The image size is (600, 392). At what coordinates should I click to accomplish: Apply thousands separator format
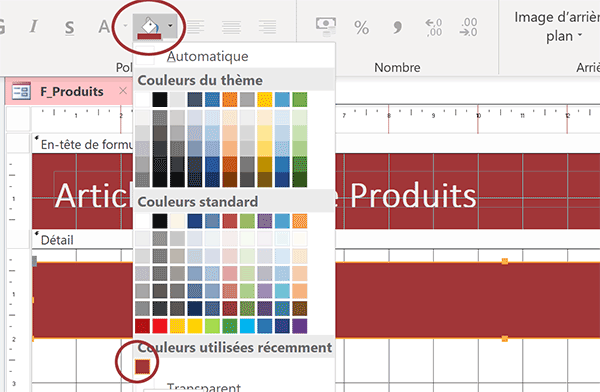pos(398,28)
